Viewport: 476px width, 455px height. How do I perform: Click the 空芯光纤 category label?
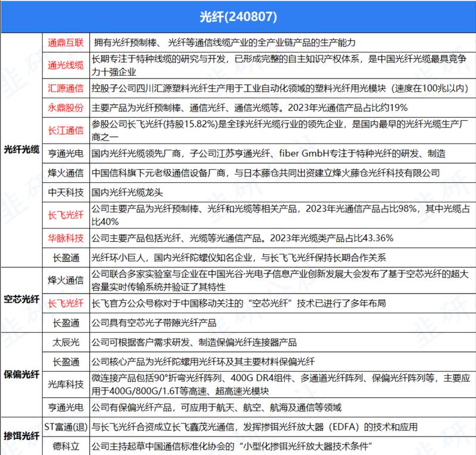pyautogui.click(x=21, y=300)
